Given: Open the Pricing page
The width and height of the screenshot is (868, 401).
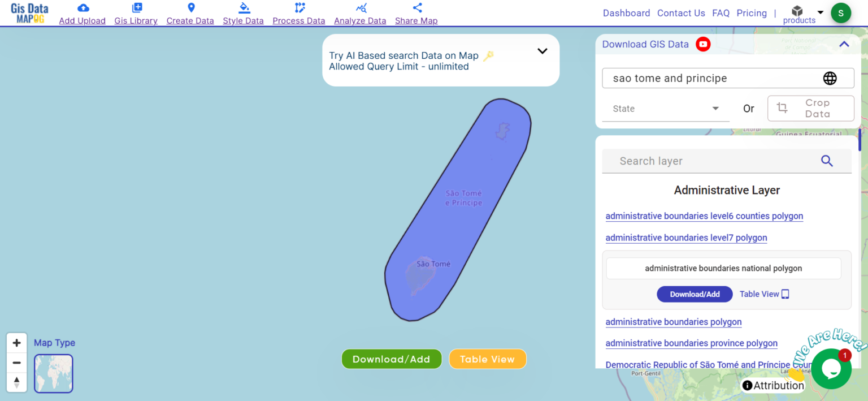Looking at the screenshot, I should point(752,12).
